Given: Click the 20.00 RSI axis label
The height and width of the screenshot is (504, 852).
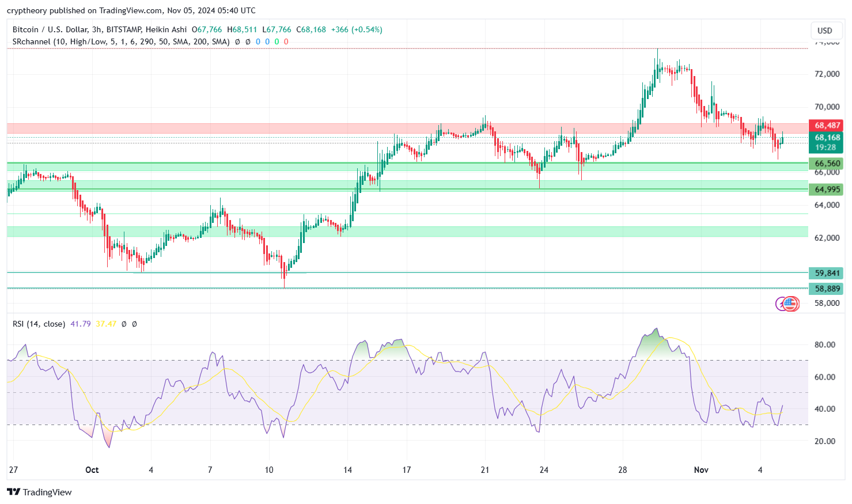Looking at the screenshot, I should [825, 441].
